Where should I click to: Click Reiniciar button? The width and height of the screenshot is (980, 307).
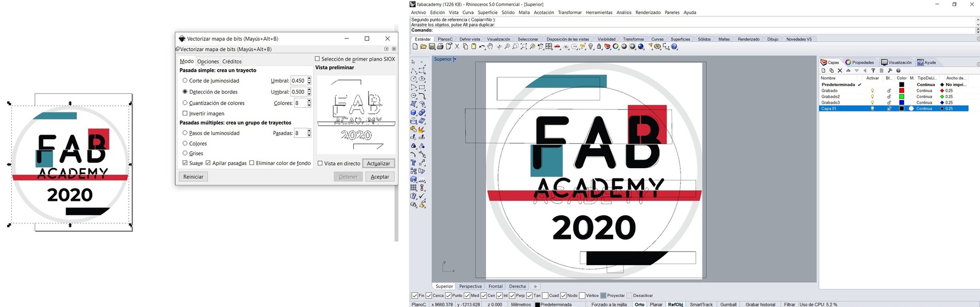(193, 176)
